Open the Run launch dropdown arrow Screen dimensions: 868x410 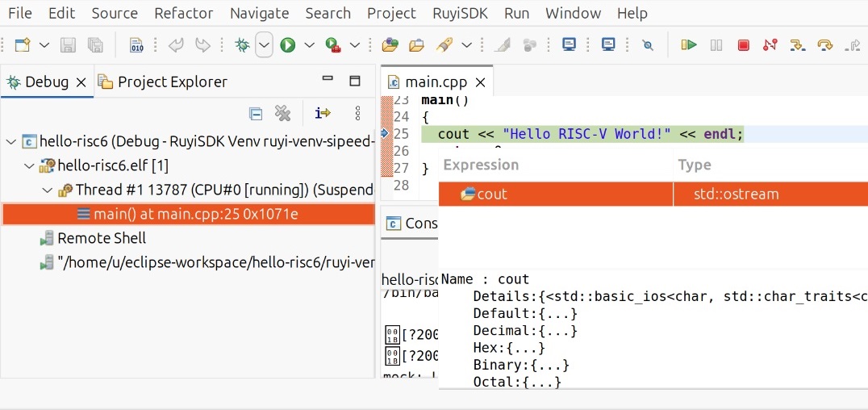[309, 45]
